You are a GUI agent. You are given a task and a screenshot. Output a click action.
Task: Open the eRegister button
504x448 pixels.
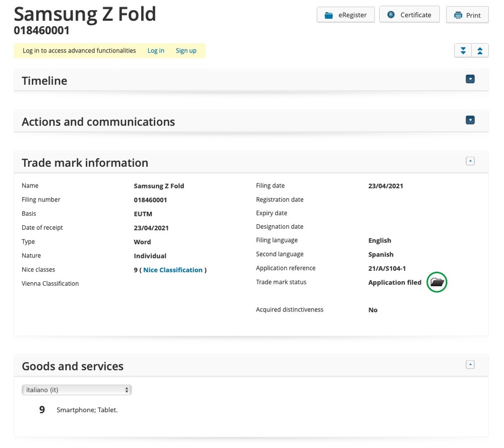346,15
